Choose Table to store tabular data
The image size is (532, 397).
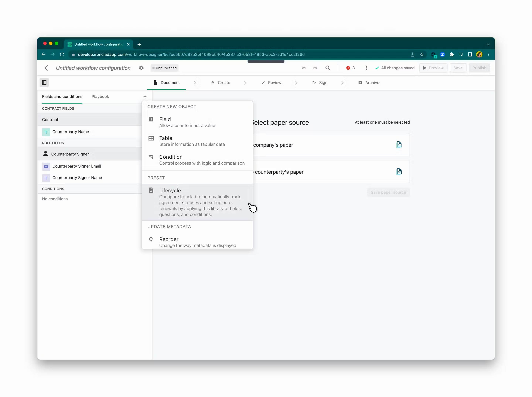point(197,141)
